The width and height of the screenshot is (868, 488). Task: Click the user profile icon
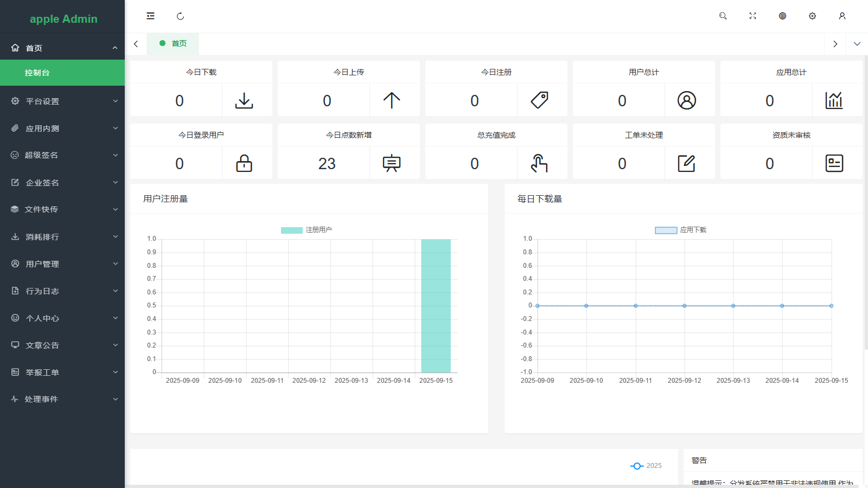[x=842, y=16]
